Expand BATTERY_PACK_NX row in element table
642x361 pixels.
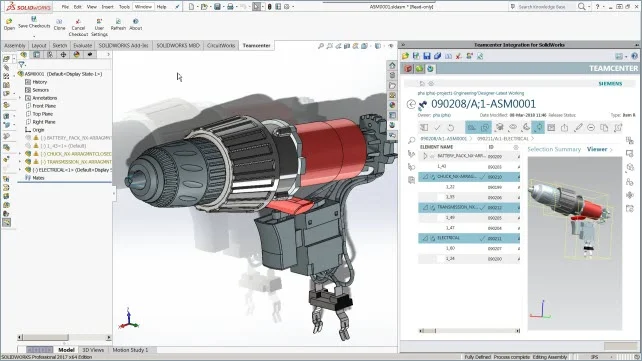point(425,156)
